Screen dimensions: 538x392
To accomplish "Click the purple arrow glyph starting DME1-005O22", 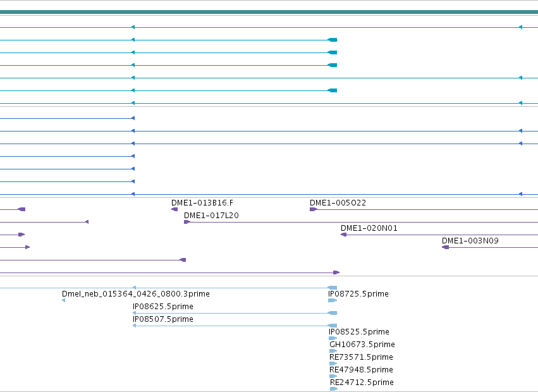I will (314, 209).
